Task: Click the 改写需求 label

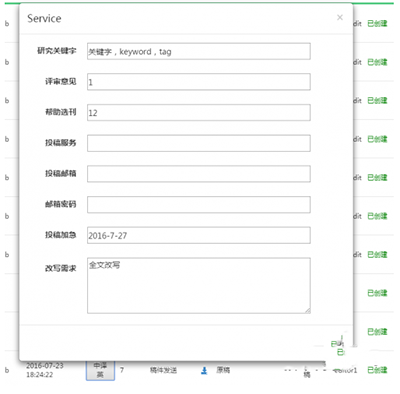Action: click(61, 268)
